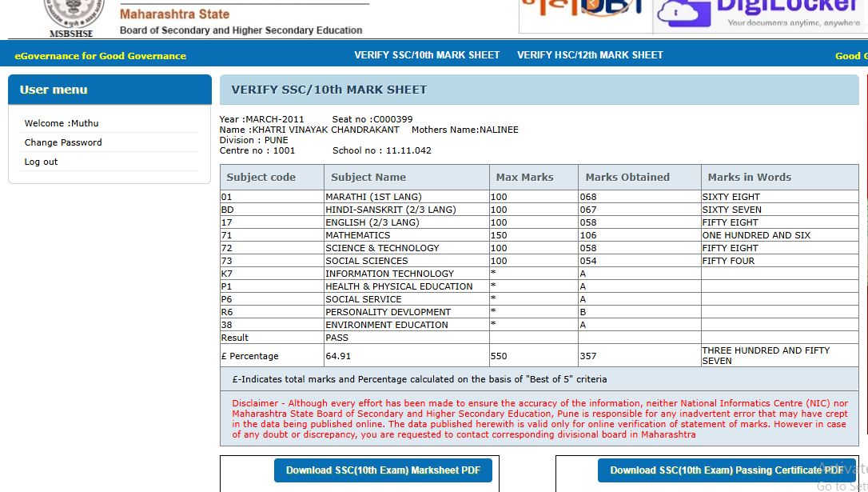Click the Marks Obtained column header
The height and width of the screenshot is (492, 868).
(x=627, y=178)
